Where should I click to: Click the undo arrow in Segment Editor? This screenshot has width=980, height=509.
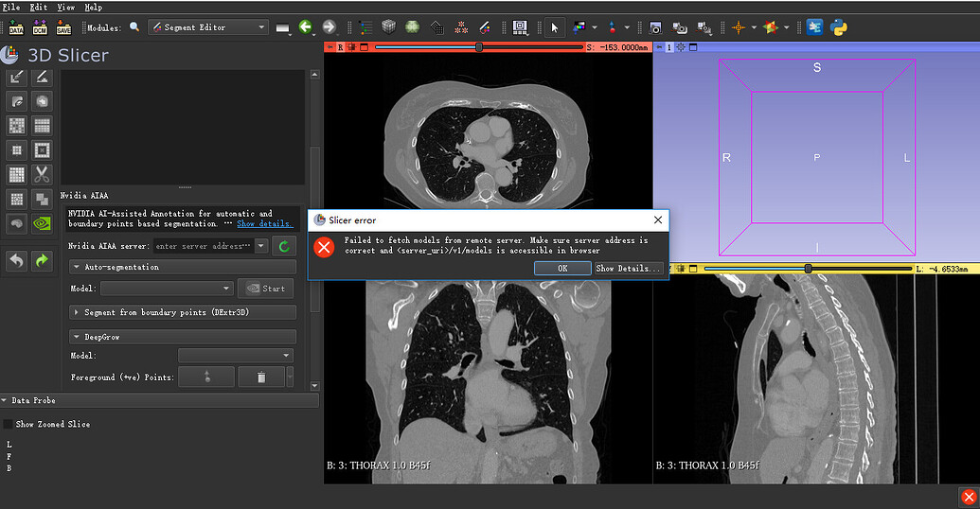[x=17, y=260]
